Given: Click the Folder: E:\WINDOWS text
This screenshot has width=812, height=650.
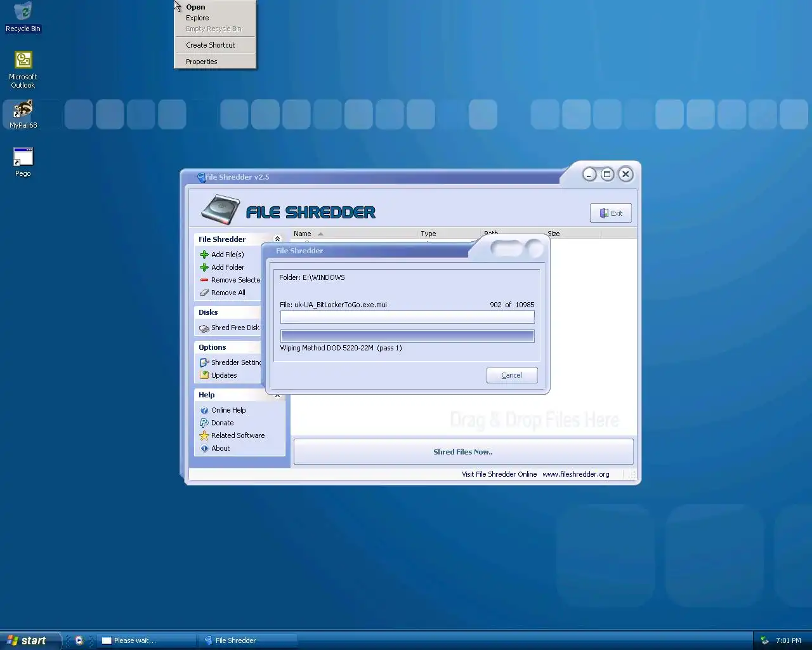Looking at the screenshot, I should (312, 277).
